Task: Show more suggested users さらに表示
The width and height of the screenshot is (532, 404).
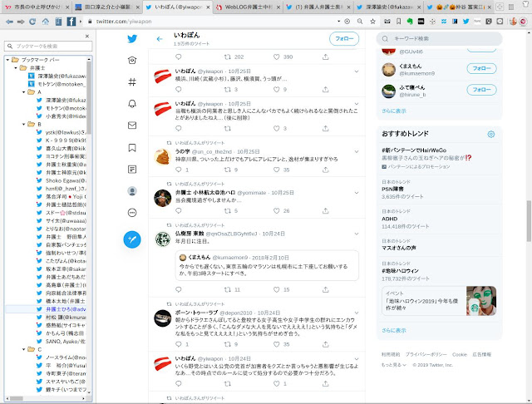Action: [x=393, y=111]
